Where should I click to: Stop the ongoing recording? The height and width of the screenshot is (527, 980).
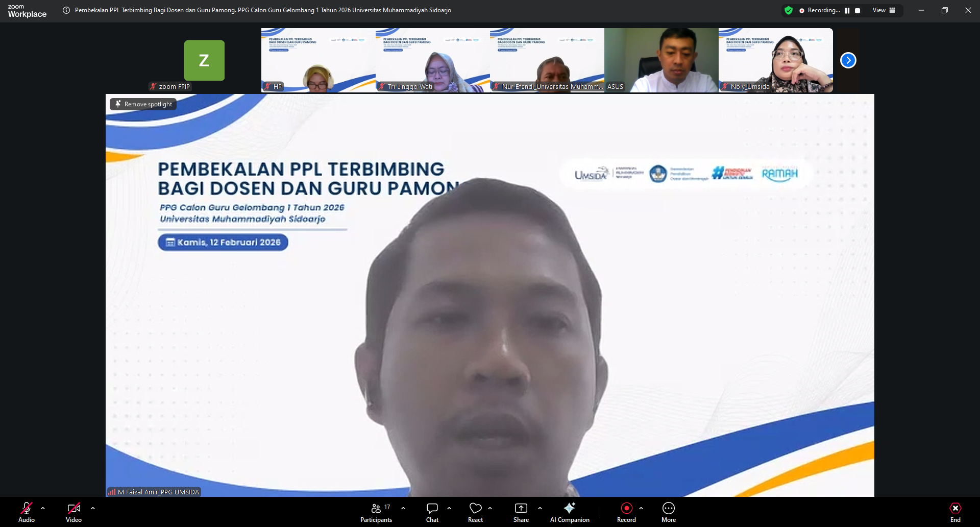858,10
